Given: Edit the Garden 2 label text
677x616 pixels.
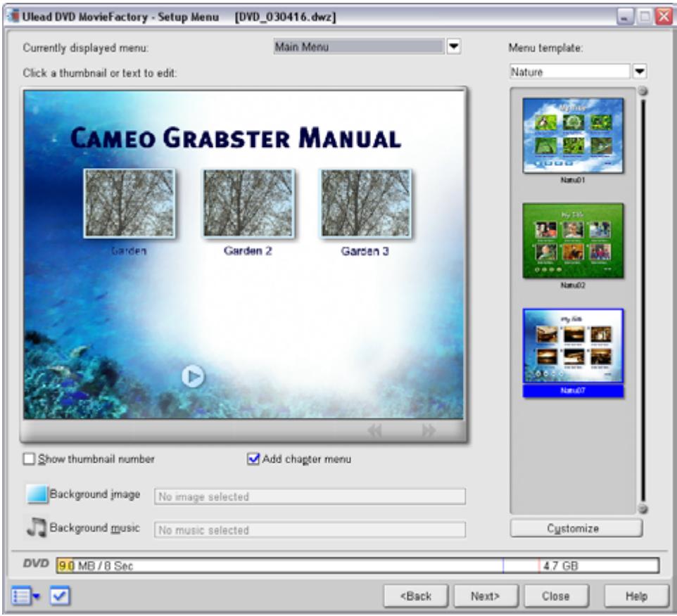Looking at the screenshot, I should pyautogui.click(x=248, y=251).
